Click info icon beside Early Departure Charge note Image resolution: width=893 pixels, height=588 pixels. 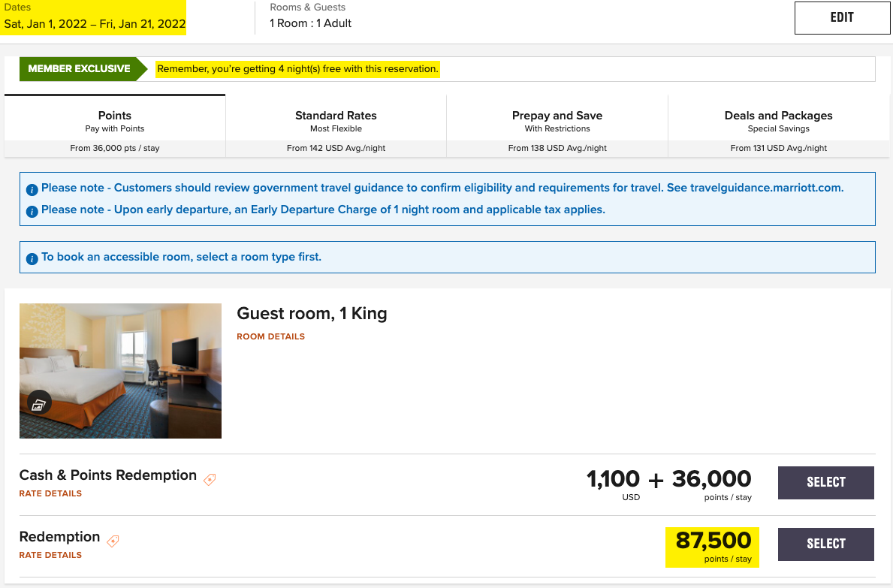(x=32, y=211)
